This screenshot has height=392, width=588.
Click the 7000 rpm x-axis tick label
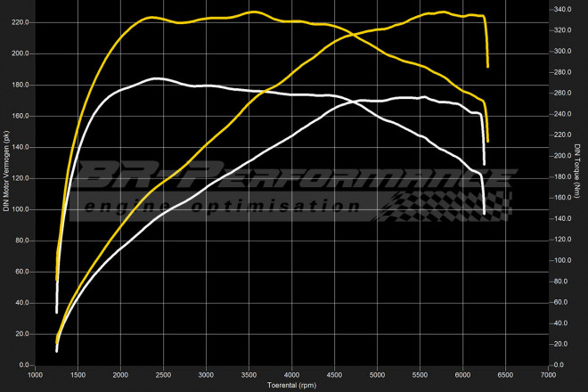548,375
